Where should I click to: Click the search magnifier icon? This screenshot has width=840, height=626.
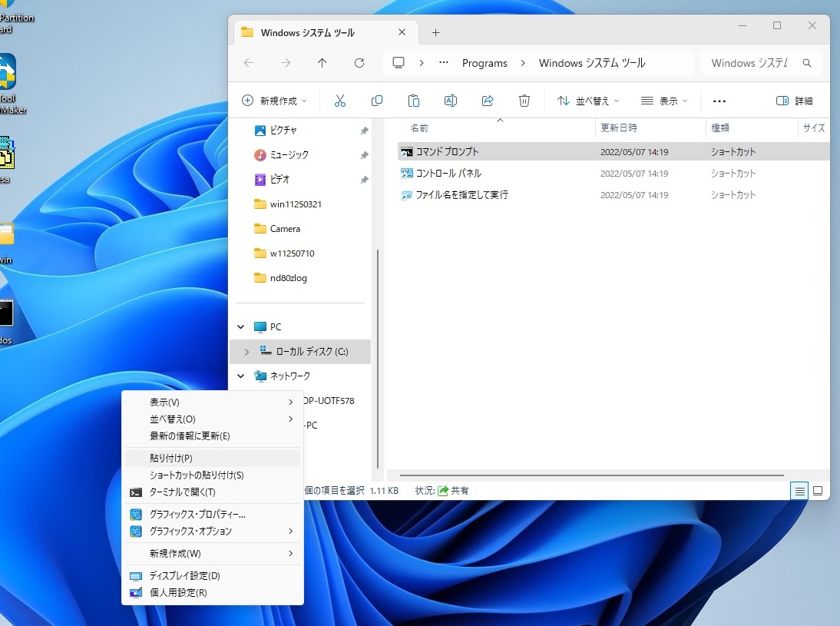[x=807, y=63]
